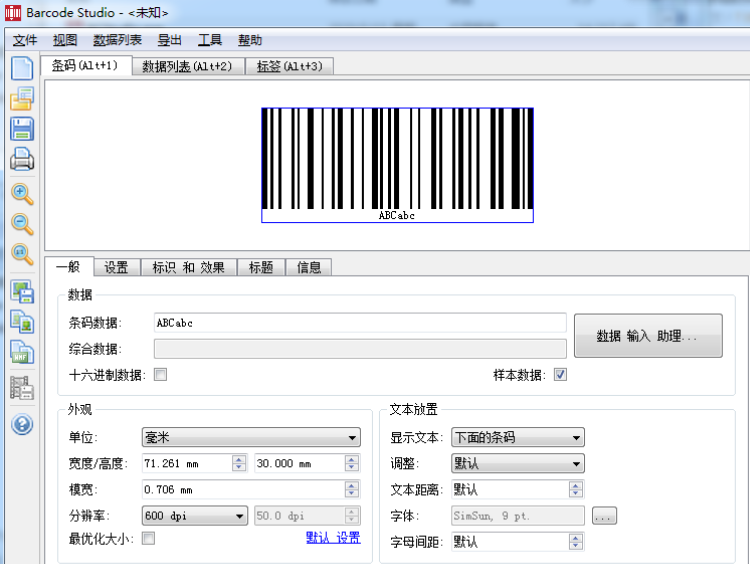The height and width of the screenshot is (564, 750).
Task: Open help with the question mark icon
Action: click(21, 424)
